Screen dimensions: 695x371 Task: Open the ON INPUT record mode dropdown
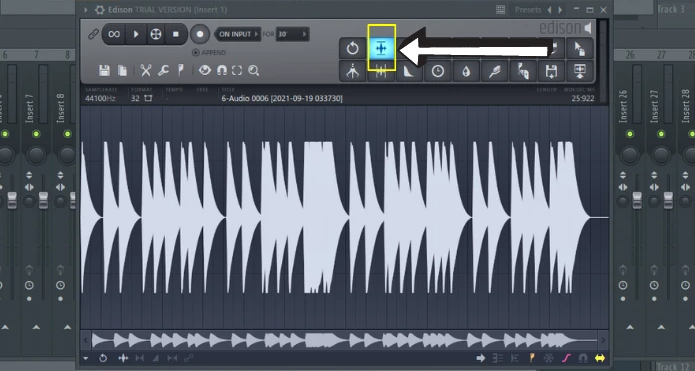point(237,34)
